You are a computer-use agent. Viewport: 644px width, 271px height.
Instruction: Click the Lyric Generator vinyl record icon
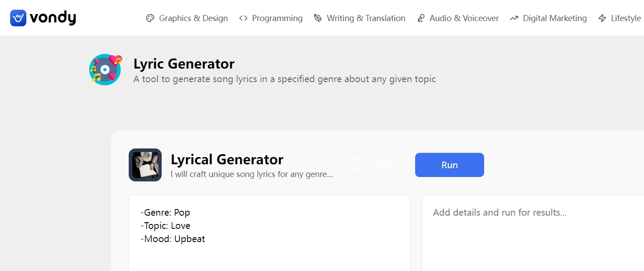pyautogui.click(x=105, y=69)
